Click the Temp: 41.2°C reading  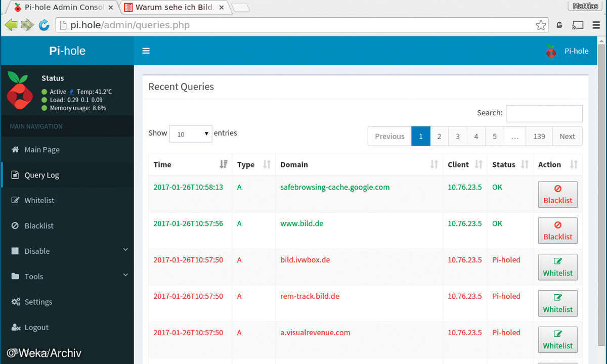(x=95, y=92)
